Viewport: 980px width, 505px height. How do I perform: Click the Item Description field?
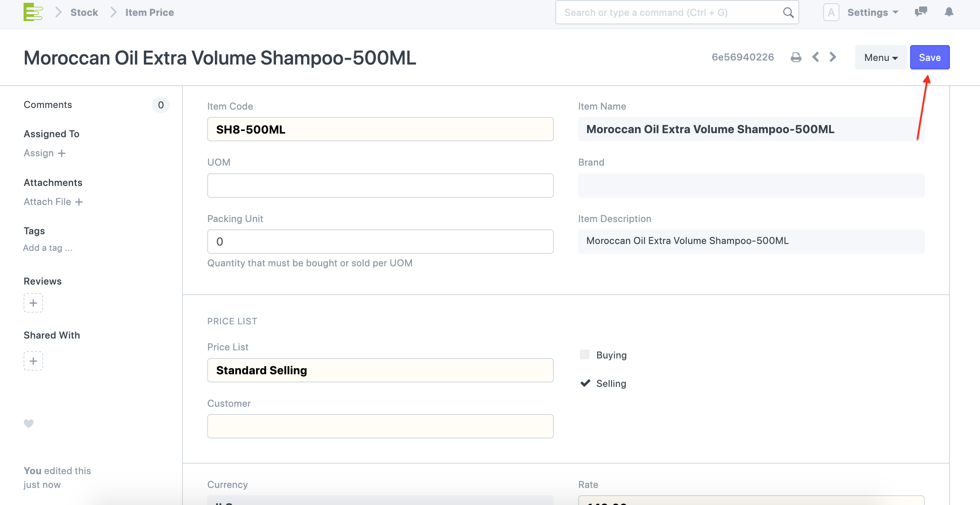coord(751,242)
